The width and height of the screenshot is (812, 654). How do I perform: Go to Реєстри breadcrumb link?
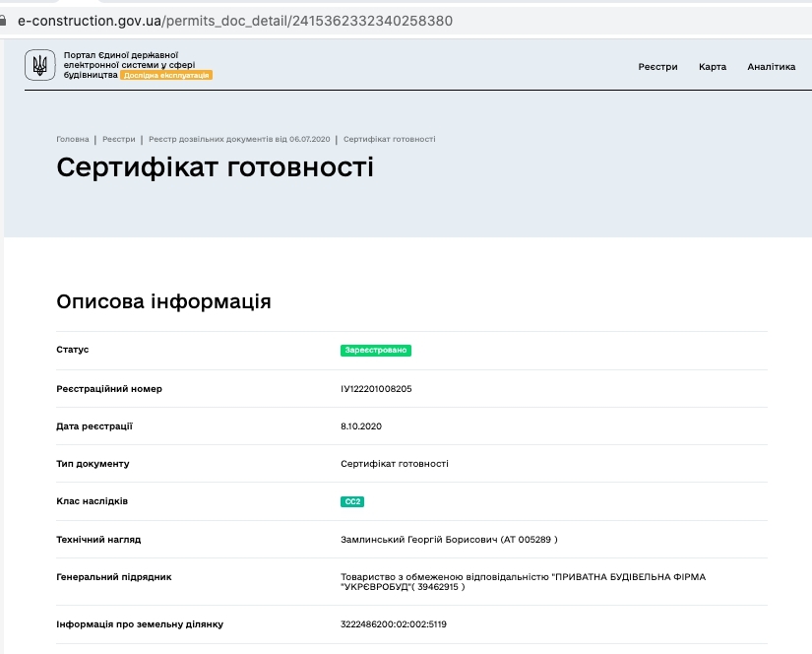(x=118, y=139)
